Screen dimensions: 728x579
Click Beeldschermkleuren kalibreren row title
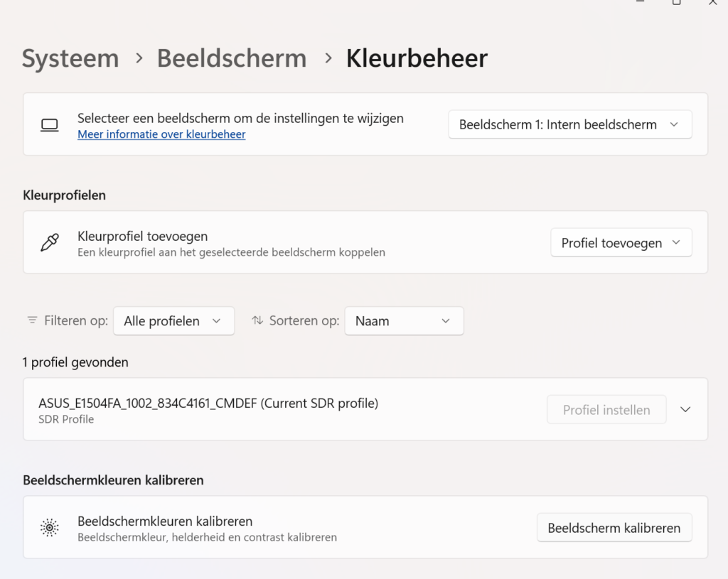(x=165, y=521)
